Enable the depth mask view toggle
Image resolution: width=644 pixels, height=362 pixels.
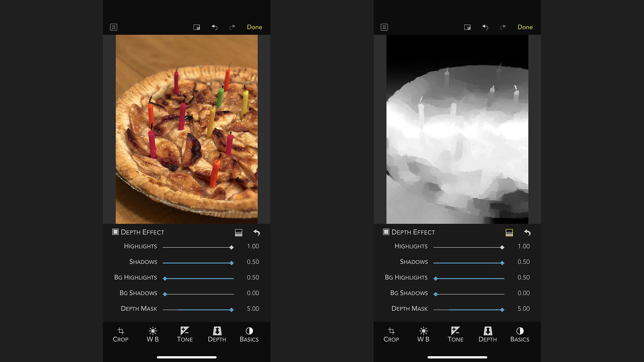[238, 232]
